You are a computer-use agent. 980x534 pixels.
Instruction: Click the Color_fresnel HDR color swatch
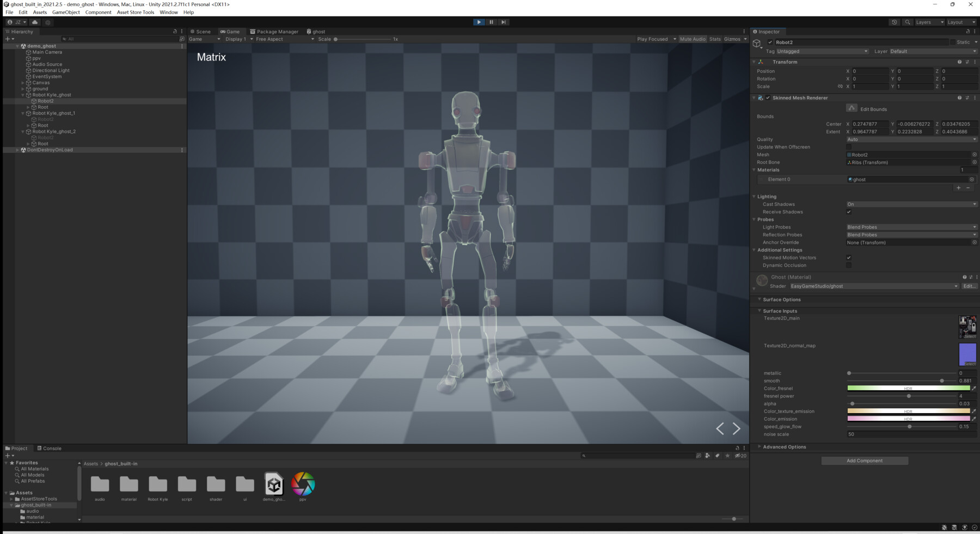coord(908,389)
